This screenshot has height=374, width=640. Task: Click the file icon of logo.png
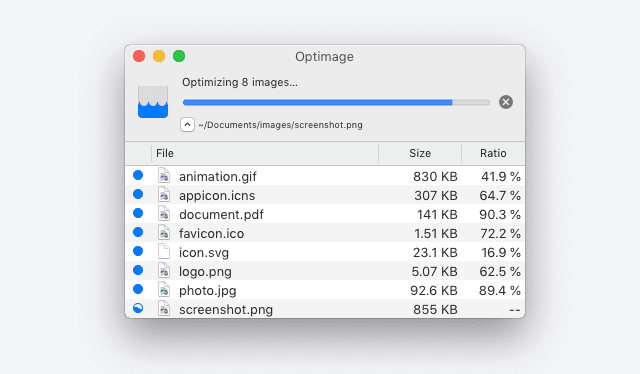click(x=164, y=270)
